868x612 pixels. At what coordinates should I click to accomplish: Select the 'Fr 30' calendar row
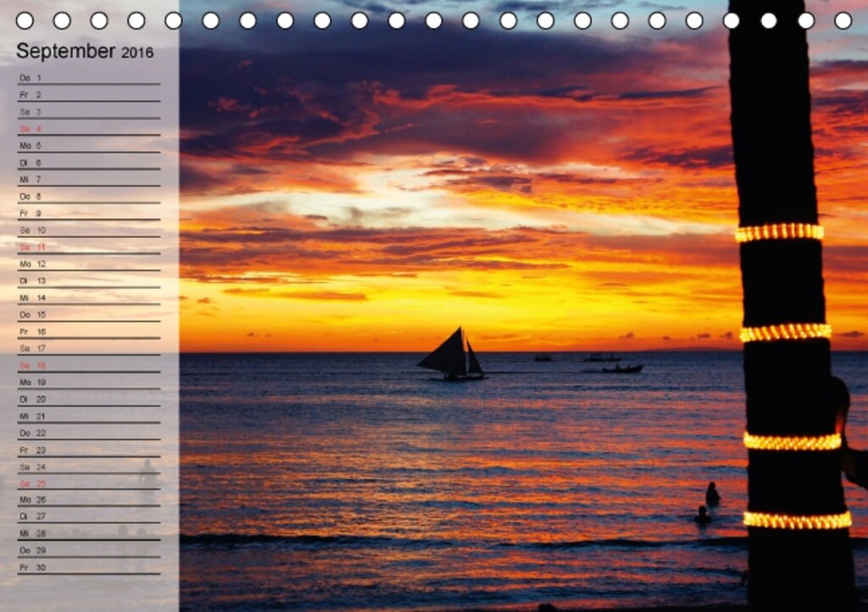88,567
